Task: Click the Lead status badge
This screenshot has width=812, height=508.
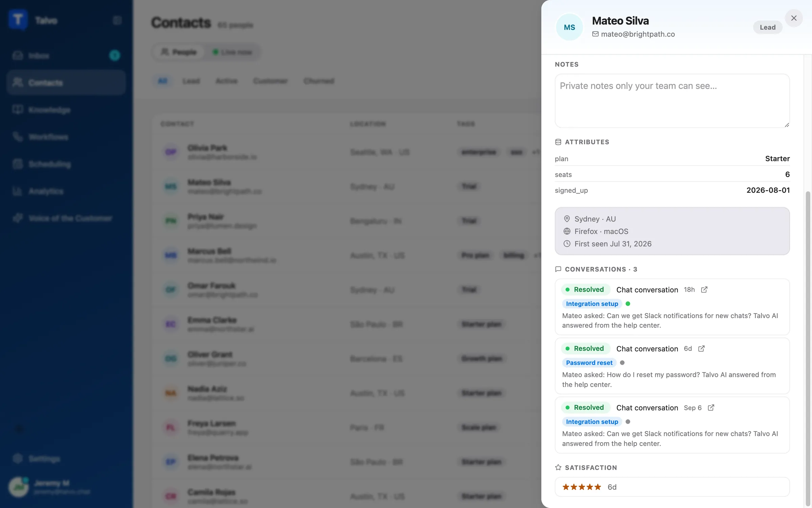Action: coord(768,27)
